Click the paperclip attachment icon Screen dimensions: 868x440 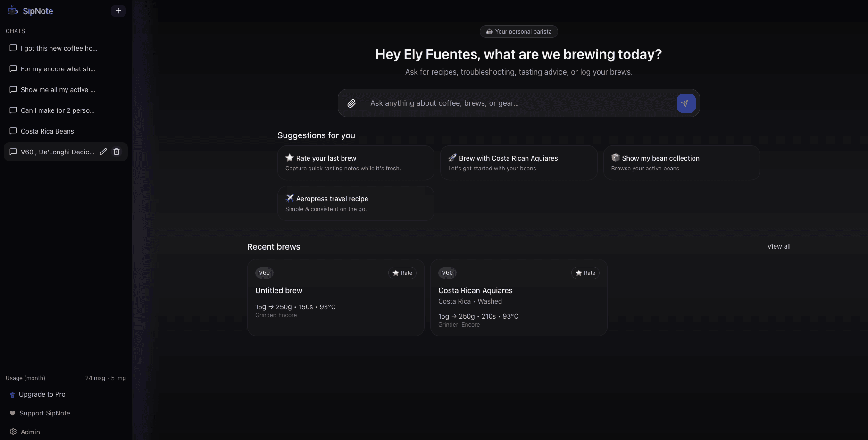coord(351,103)
